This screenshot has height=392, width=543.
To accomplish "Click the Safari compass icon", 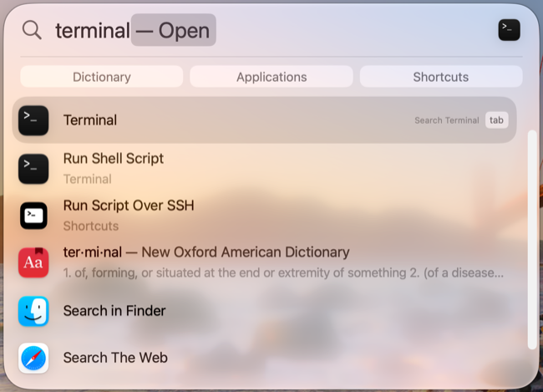I will pos(33,358).
